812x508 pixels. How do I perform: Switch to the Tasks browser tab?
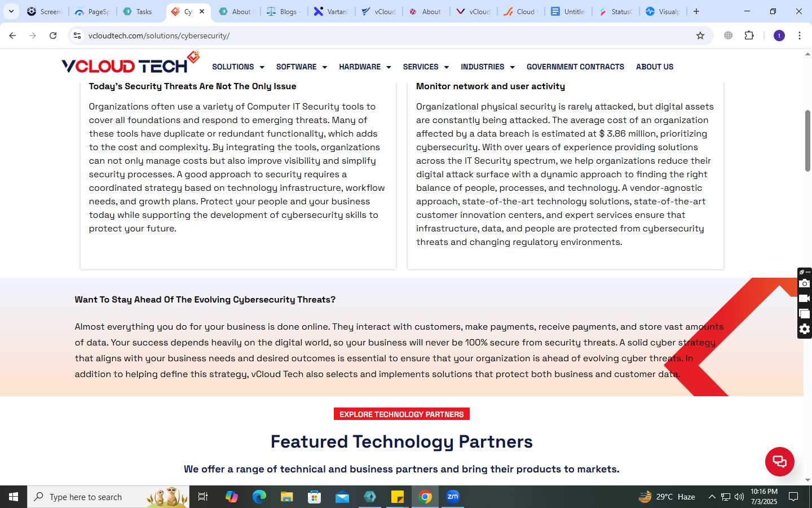pyautogui.click(x=141, y=11)
